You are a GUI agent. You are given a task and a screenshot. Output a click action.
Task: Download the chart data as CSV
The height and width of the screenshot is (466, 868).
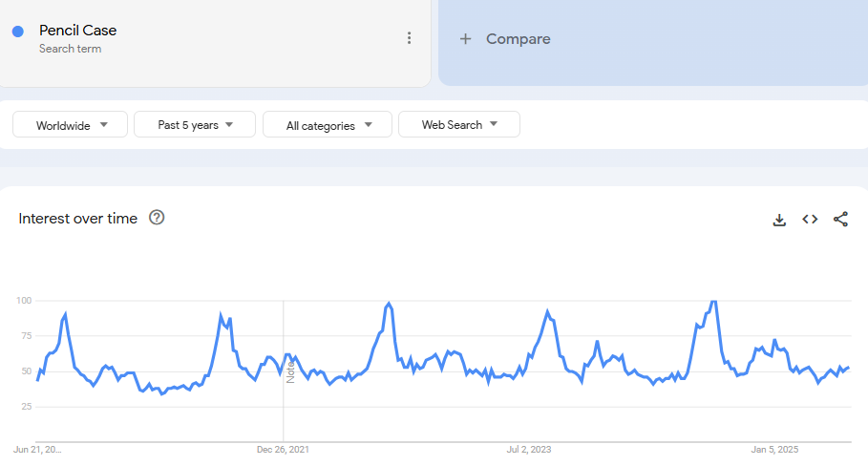[779, 220]
